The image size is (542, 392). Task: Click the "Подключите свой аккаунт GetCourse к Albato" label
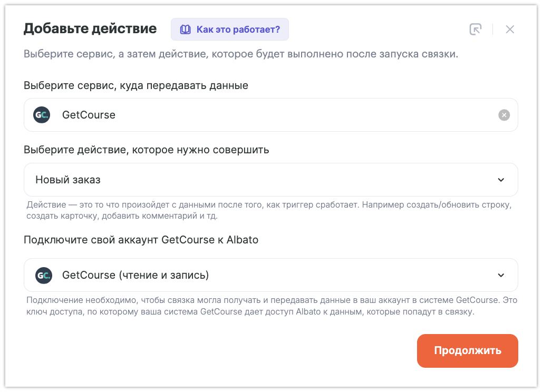[x=141, y=240]
